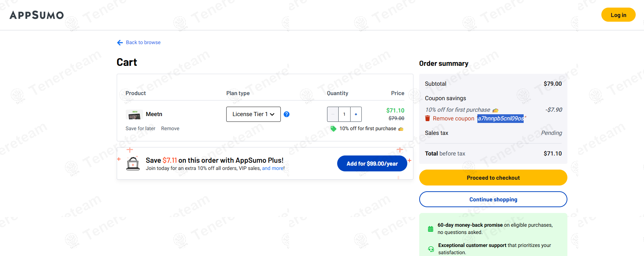Click the red trash coupon icon
The image size is (644, 256).
pos(428,119)
